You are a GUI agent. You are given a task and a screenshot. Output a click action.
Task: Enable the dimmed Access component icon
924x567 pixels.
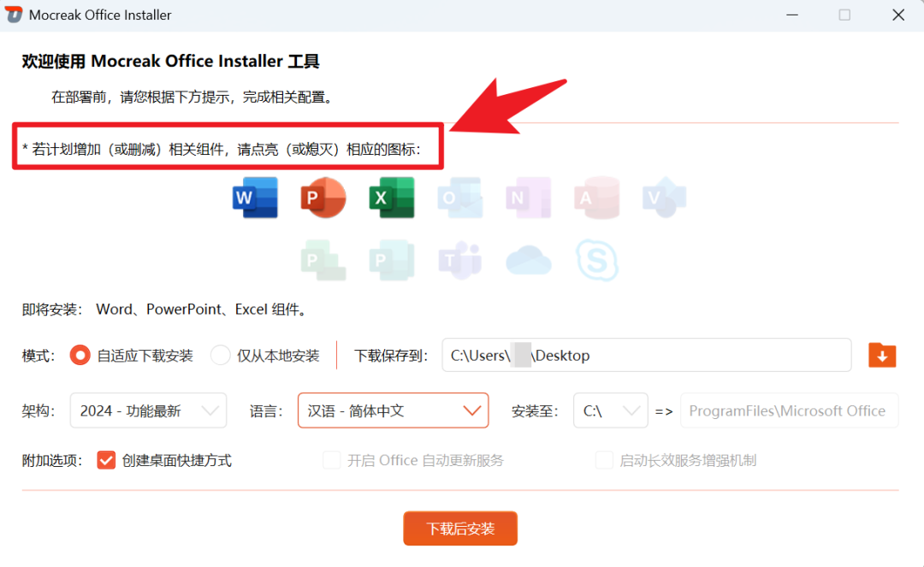coord(596,197)
